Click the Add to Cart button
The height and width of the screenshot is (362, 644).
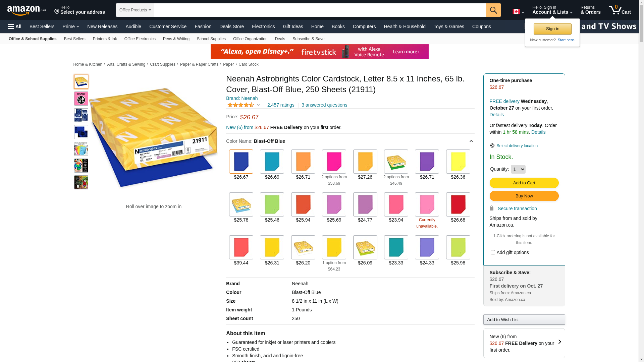(x=524, y=183)
